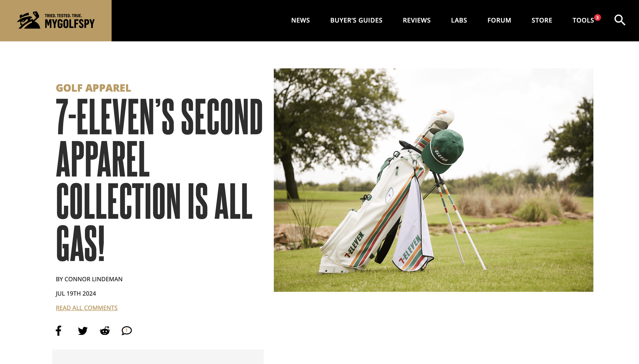639x364 pixels.
Task: Open the 7-Eleven golf bag photo
Action: click(x=433, y=180)
